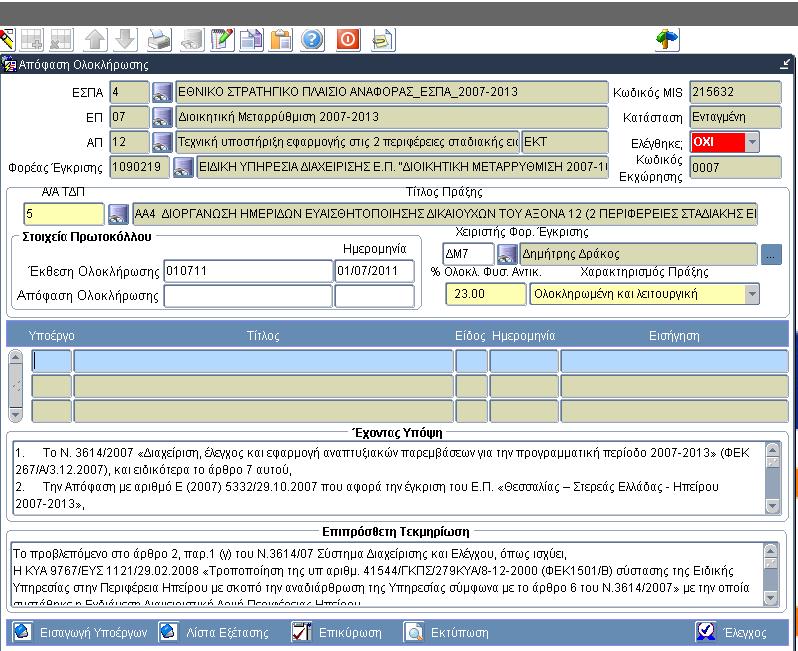Click the paste clipboard toolbar icon

coord(280,40)
